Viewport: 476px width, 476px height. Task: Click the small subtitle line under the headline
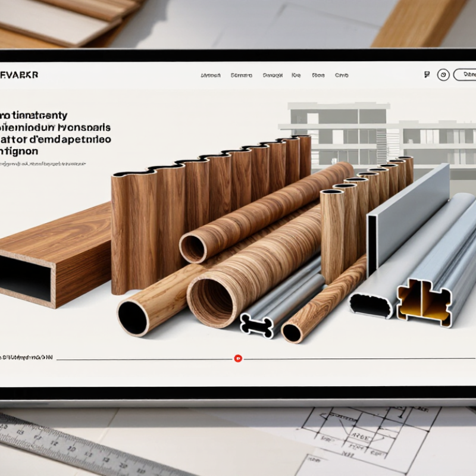click(x=43, y=164)
